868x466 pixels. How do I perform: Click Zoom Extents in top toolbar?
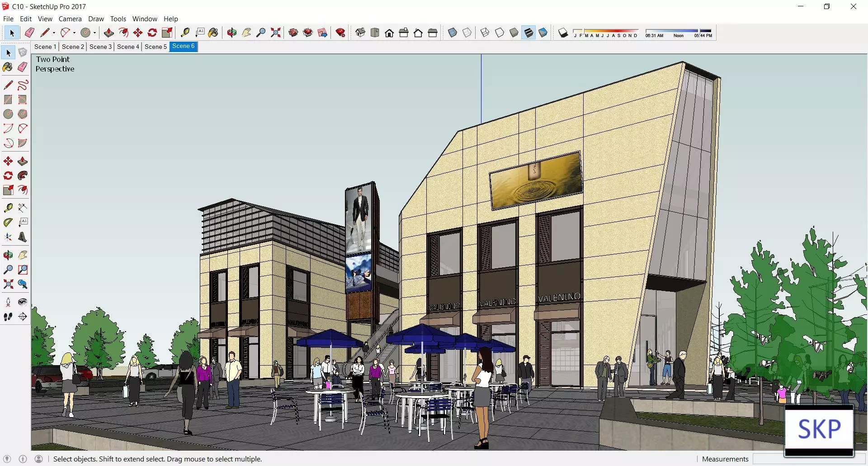(275, 33)
